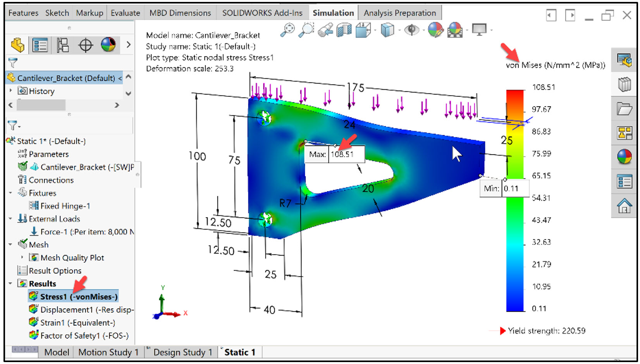
Task: Select the Edit Appearance icon
Action: (x=436, y=30)
